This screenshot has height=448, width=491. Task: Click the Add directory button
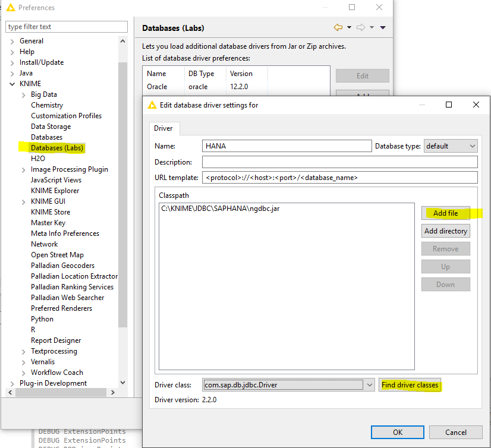point(446,231)
